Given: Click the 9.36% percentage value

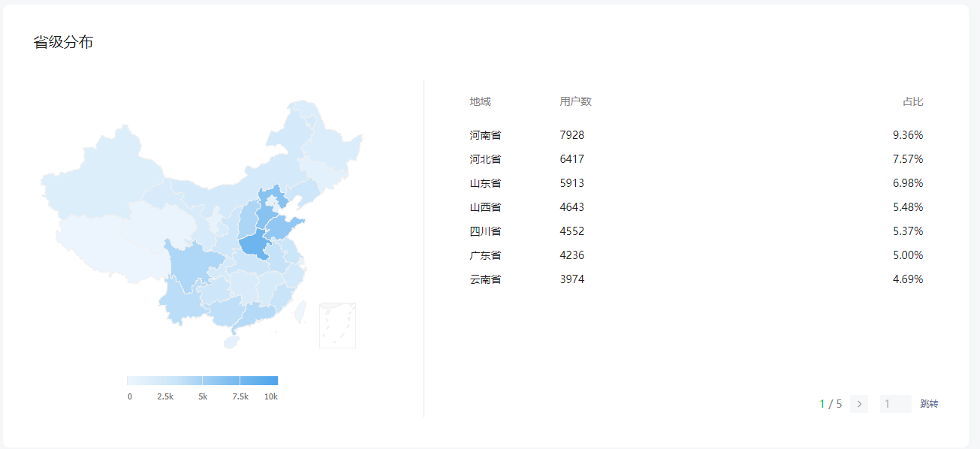Looking at the screenshot, I should [x=908, y=135].
